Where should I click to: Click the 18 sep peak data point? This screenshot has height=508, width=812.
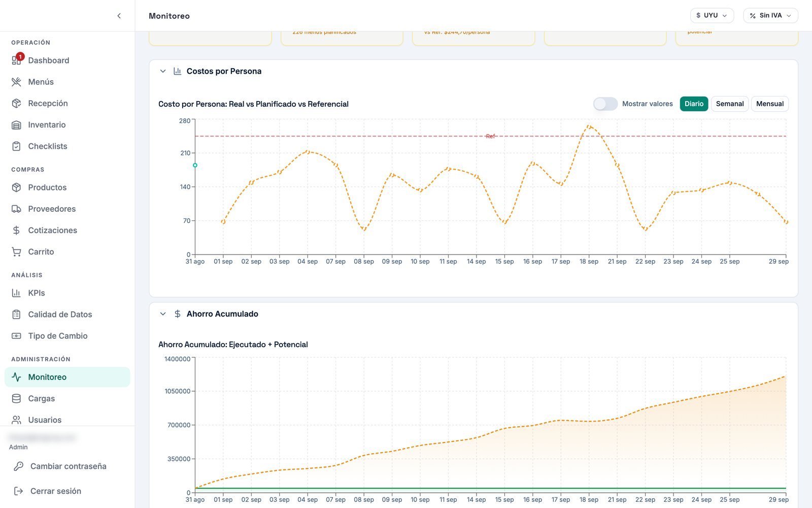click(589, 126)
